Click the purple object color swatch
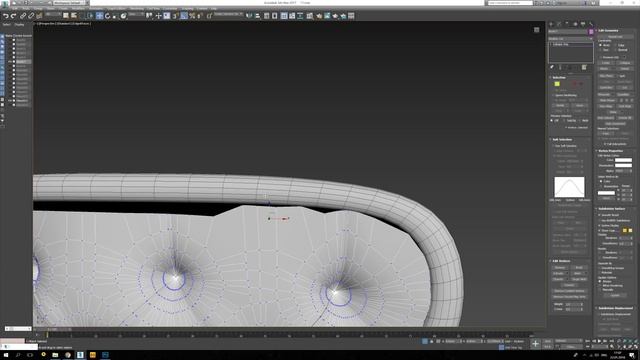Image resolution: width=640 pixels, height=360 pixels. click(591, 31)
